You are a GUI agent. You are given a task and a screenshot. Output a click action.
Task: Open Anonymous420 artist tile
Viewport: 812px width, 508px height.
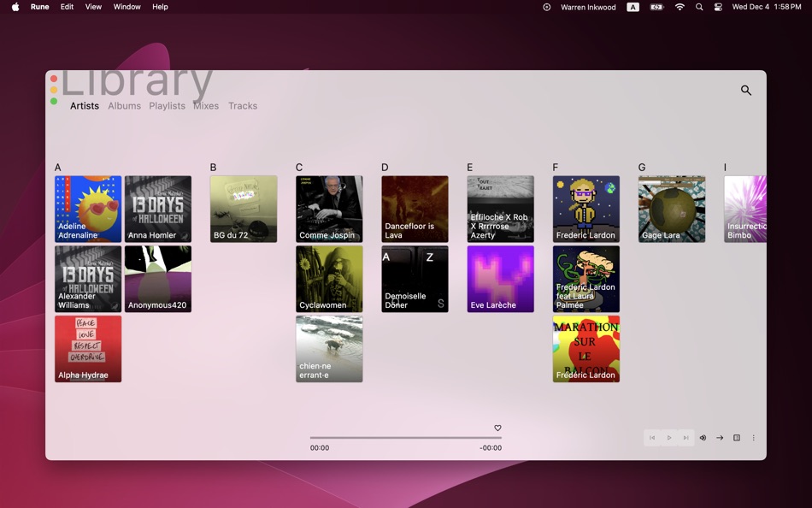[158, 279]
